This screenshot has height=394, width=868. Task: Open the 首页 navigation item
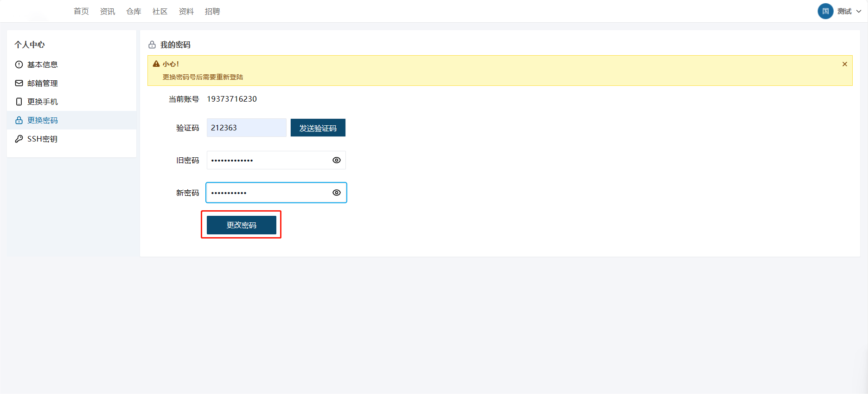tap(81, 11)
